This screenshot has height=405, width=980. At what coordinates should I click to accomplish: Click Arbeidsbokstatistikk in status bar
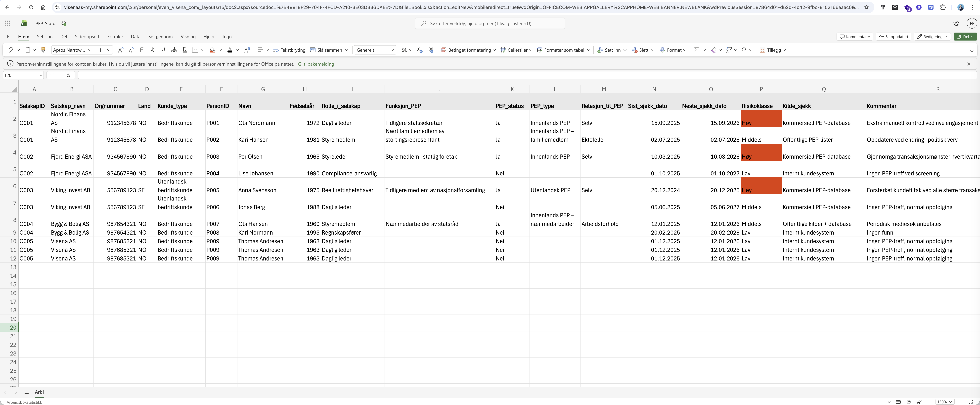point(24,402)
